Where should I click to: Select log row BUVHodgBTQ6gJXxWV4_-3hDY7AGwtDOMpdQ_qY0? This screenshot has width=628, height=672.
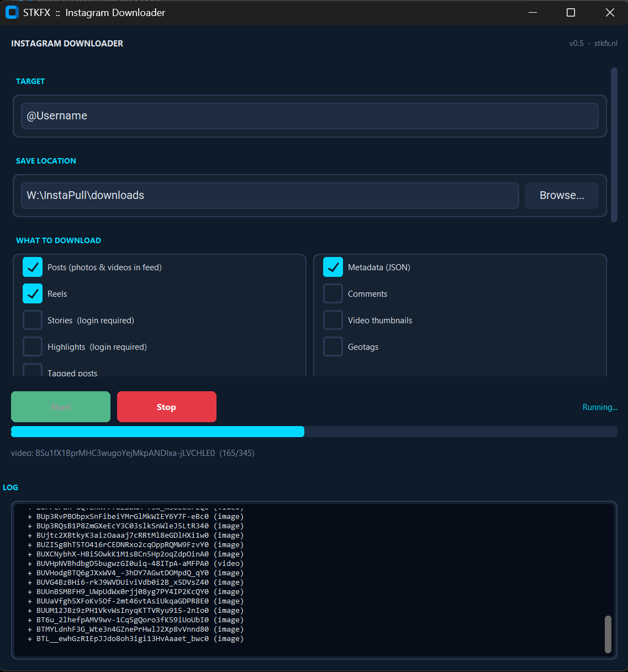click(x=136, y=573)
